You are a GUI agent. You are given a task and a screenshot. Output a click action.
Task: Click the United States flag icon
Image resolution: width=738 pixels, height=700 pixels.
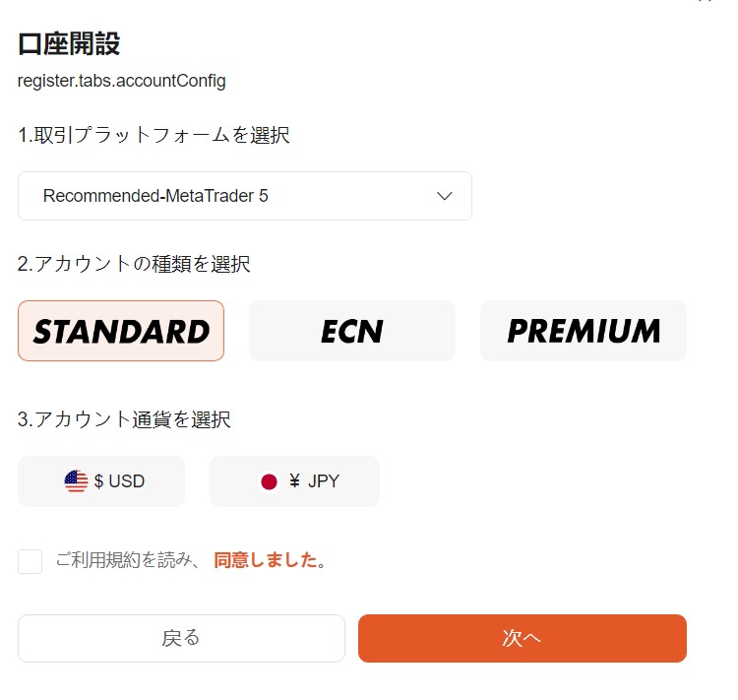click(76, 481)
